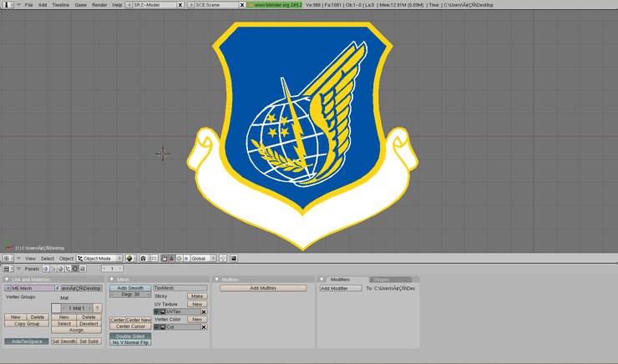Image resolution: width=618 pixels, height=364 pixels.
Task: Open the Help menu
Action: (x=117, y=5)
